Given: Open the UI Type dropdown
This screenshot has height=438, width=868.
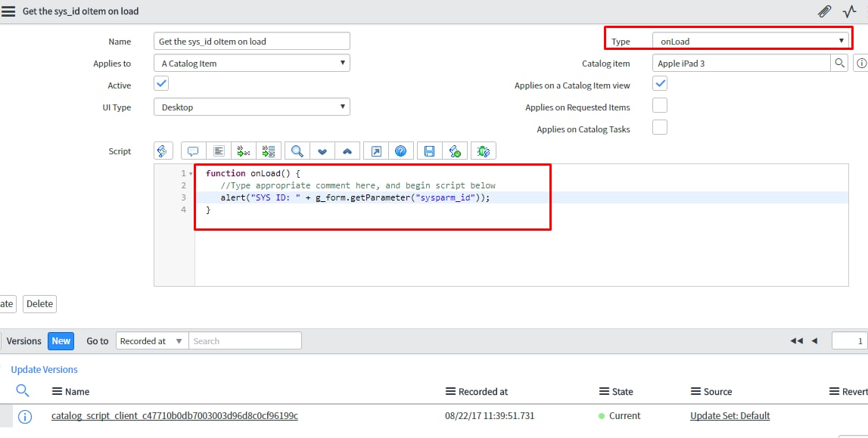Looking at the screenshot, I should pos(252,107).
